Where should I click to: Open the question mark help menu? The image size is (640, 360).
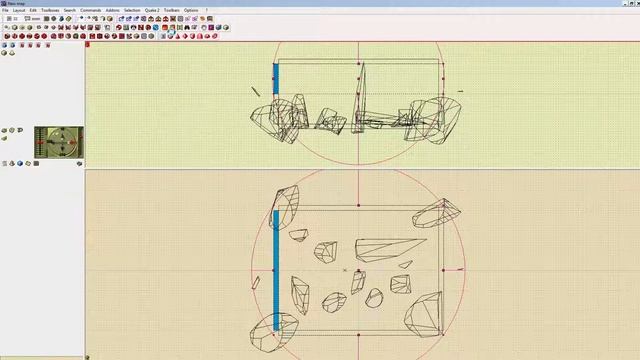[x=207, y=10]
